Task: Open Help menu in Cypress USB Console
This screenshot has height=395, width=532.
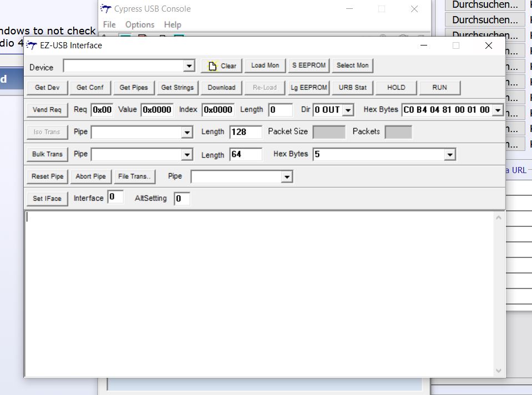Action: pyautogui.click(x=173, y=25)
